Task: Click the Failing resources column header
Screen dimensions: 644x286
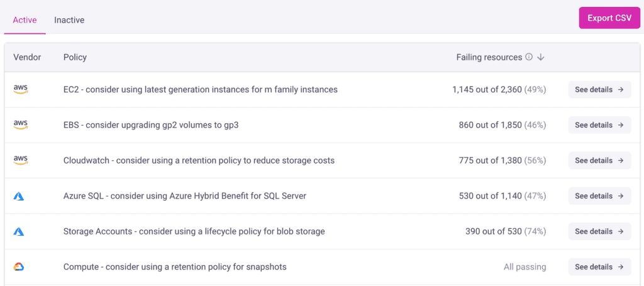Action: (489, 57)
